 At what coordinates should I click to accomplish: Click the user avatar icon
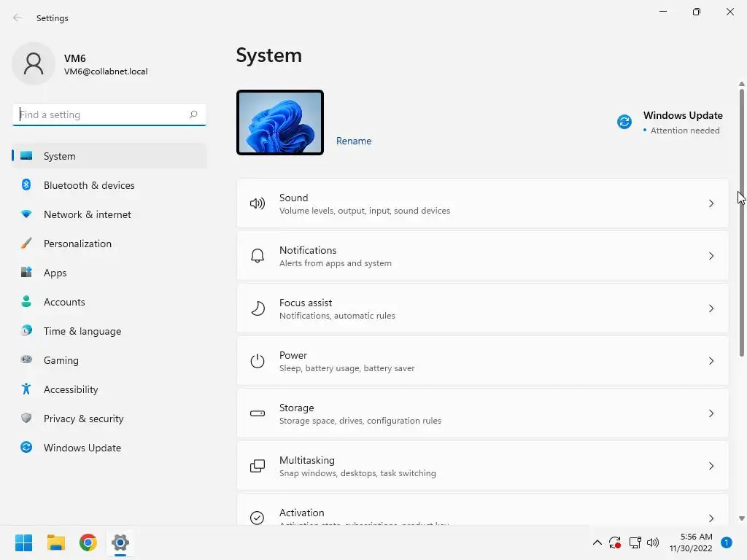click(34, 63)
